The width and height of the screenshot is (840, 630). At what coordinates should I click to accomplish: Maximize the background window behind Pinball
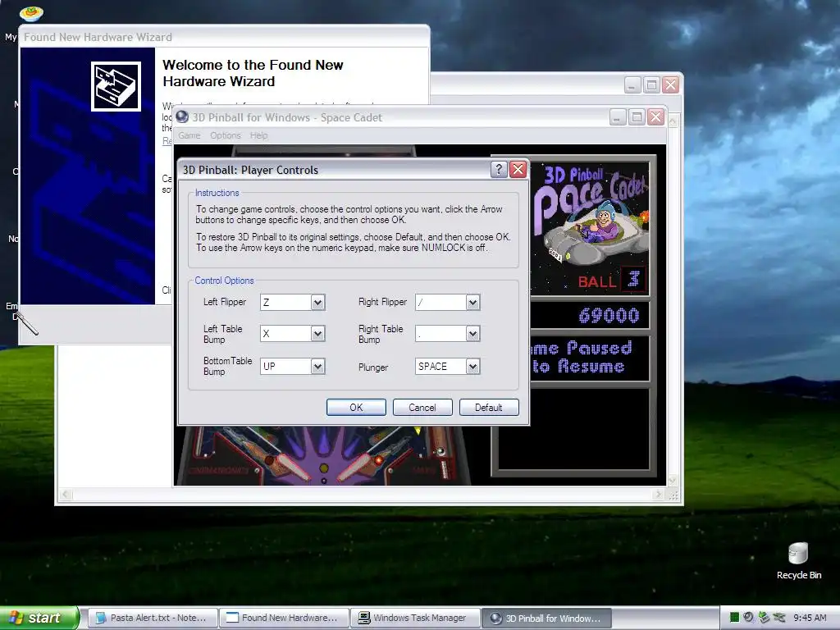(651, 84)
